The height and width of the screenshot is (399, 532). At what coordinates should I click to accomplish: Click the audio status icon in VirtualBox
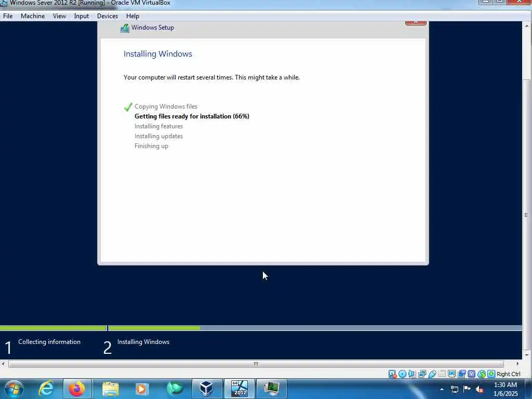coord(412,374)
